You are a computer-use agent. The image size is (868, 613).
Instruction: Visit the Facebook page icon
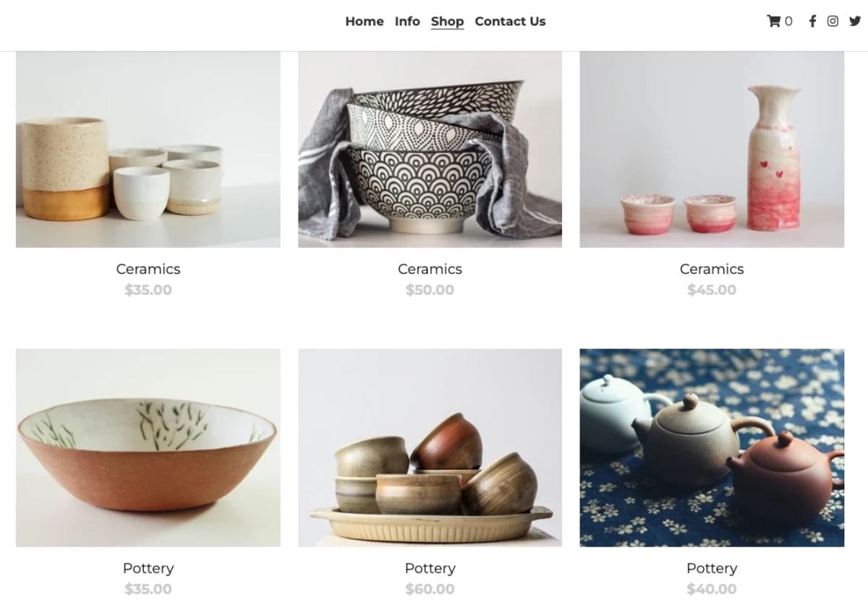812,21
